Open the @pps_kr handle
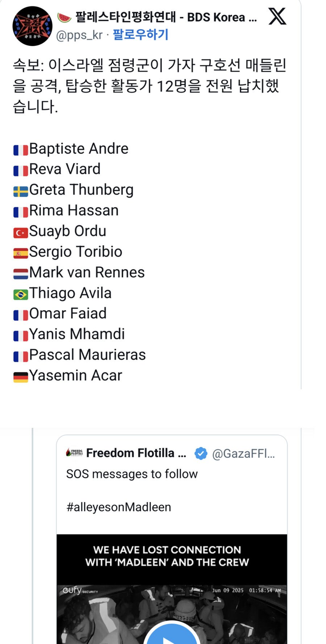The height and width of the screenshot is (644, 326). point(79,35)
